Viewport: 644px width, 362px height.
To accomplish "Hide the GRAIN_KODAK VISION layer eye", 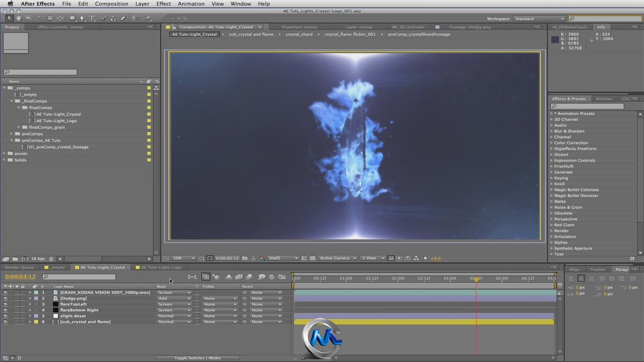I will 6,292.
